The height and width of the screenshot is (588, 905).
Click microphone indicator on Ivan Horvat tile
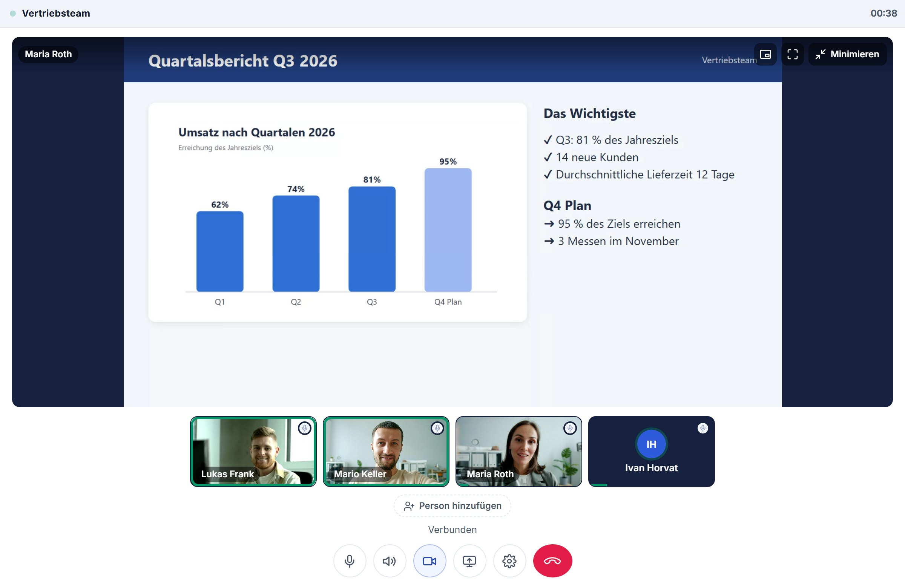click(x=703, y=428)
